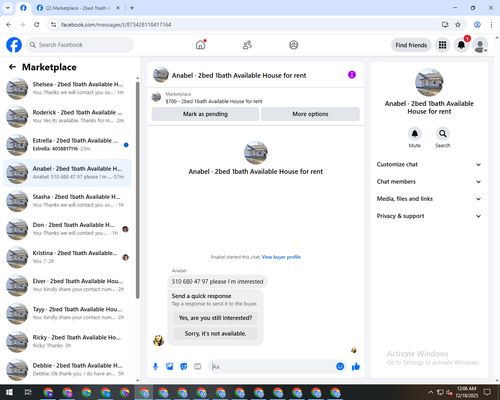
Task: Open the Windows notification center
Action: [x=487, y=392]
